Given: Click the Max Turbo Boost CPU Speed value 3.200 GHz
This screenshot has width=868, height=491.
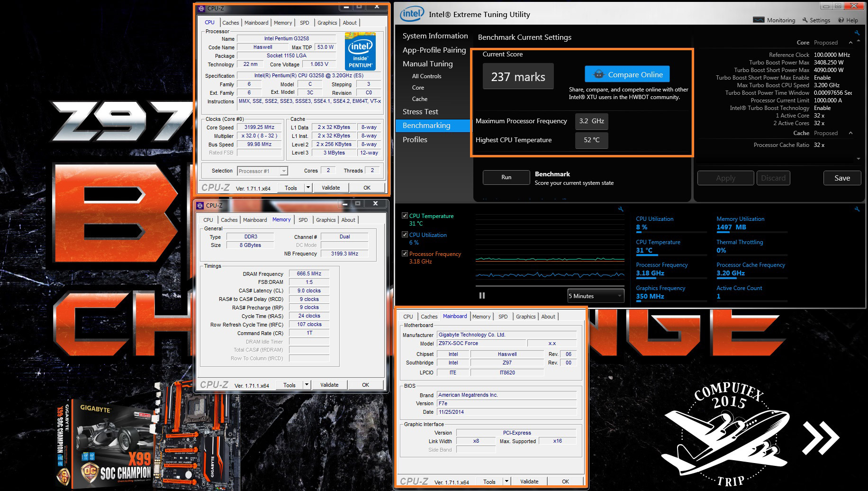Looking at the screenshot, I should coord(827,85).
